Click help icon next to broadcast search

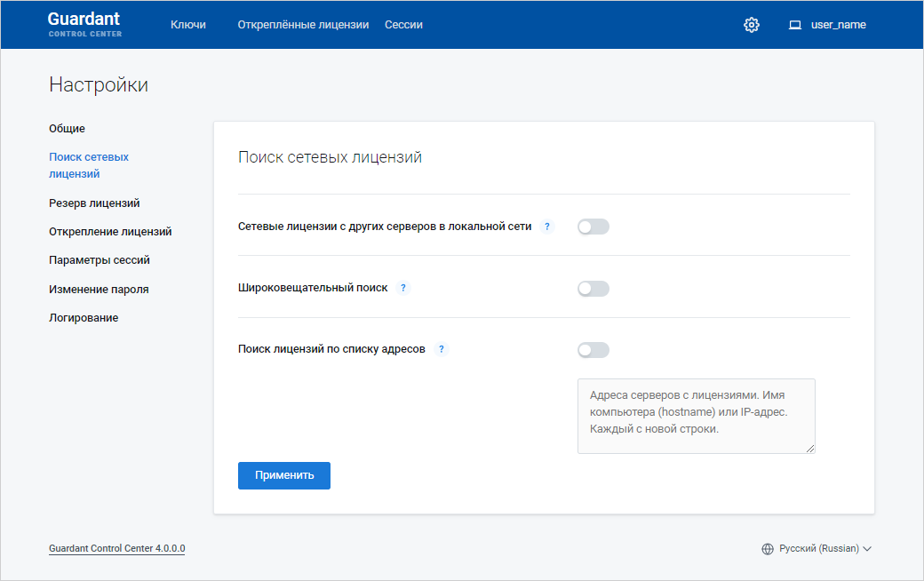pyautogui.click(x=403, y=288)
